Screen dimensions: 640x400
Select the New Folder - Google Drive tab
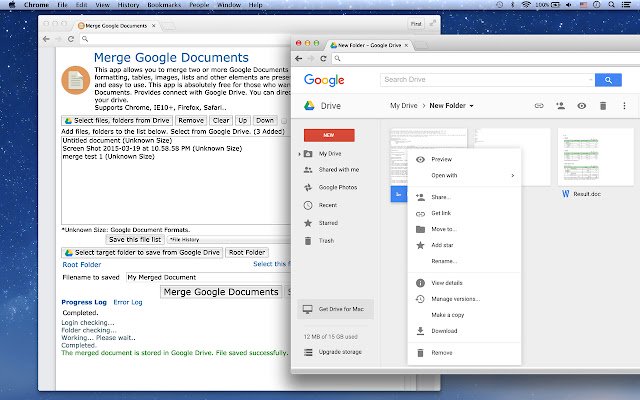point(369,45)
